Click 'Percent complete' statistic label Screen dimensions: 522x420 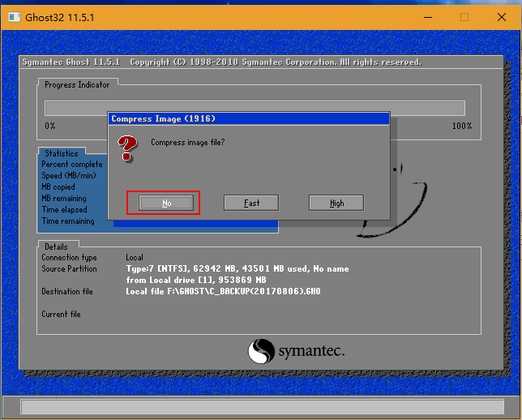tap(72, 165)
